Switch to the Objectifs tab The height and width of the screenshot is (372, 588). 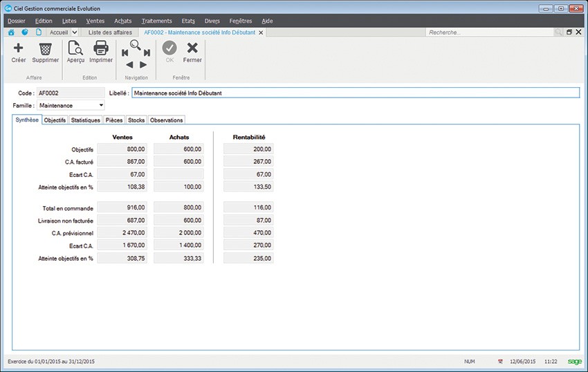[x=55, y=120]
